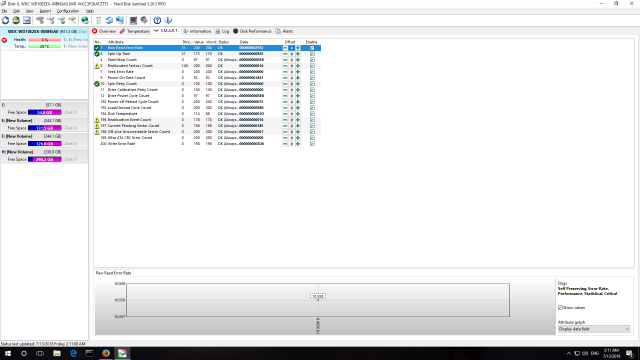Screen dimensions: 640x360
Task: Click the red Health percentage bar
Action: (45, 40)
